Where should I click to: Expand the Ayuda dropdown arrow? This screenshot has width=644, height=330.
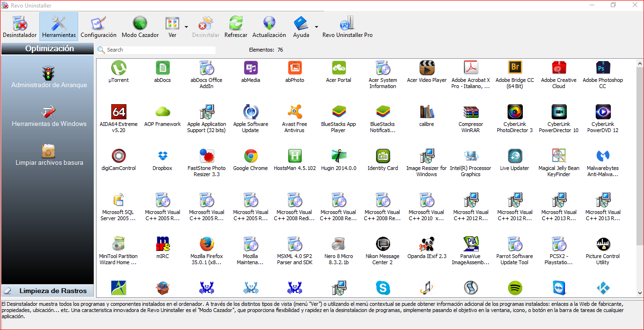(316, 27)
